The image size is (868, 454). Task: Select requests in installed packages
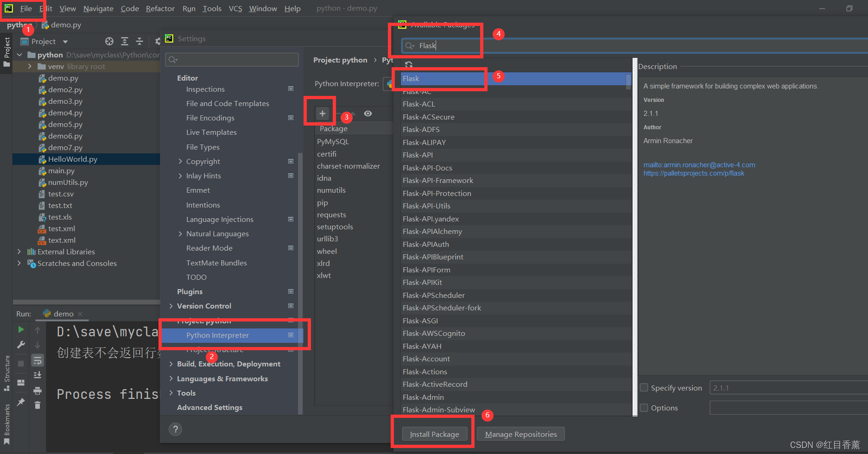pyautogui.click(x=331, y=214)
